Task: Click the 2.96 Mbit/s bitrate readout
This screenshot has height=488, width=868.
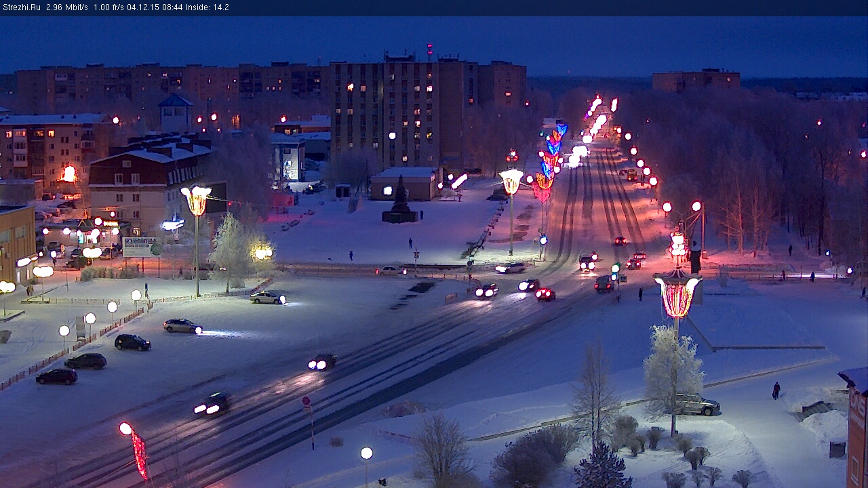Action: (67, 7)
